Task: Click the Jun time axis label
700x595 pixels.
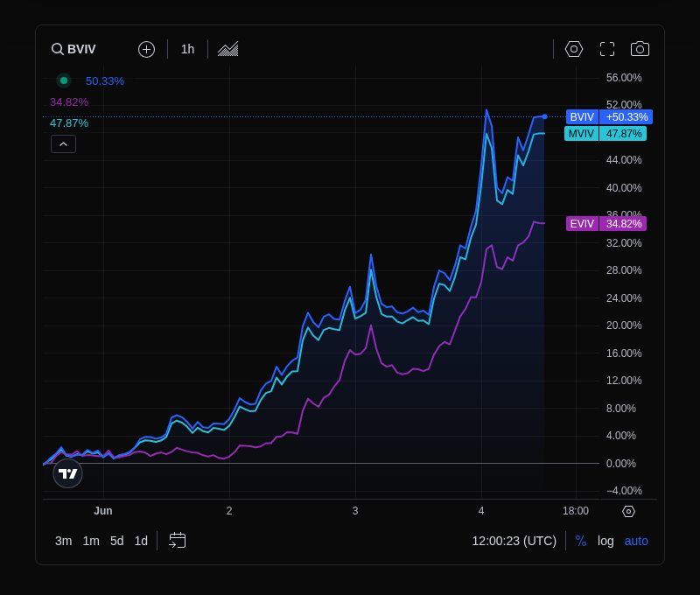Action: tap(103, 511)
